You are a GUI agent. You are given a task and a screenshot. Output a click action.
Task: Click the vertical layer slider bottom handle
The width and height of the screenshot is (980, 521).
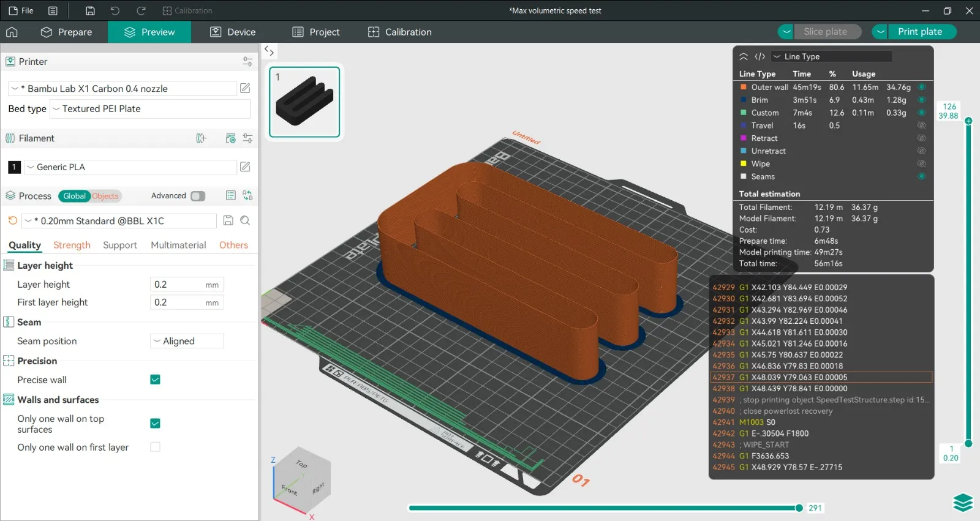tap(968, 443)
